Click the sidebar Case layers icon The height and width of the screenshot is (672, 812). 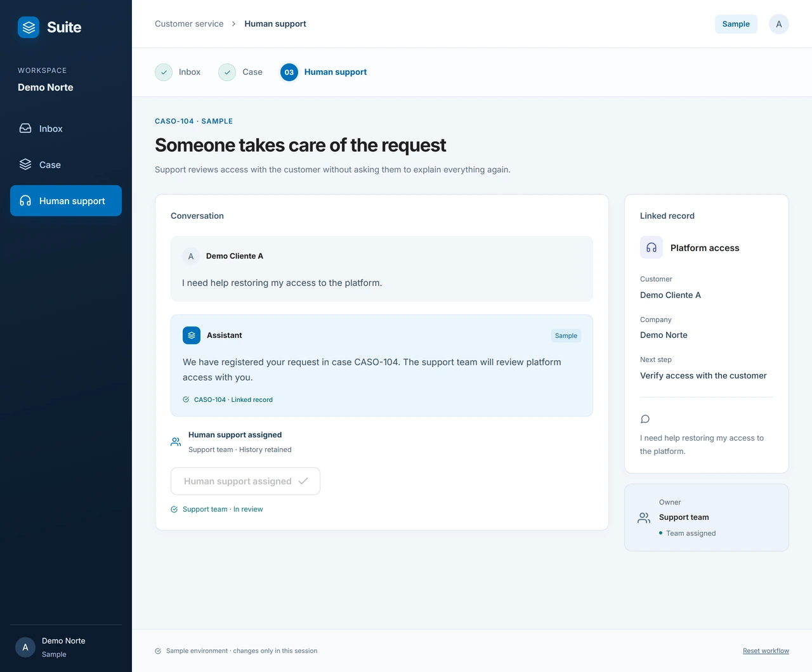click(25, 165)
